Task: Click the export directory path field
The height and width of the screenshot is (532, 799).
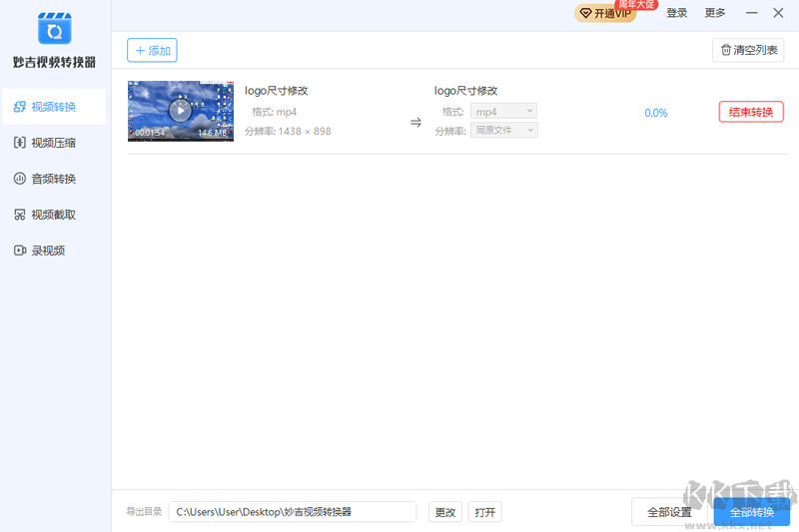Action: pyautogui.click(x=293, y=512)
